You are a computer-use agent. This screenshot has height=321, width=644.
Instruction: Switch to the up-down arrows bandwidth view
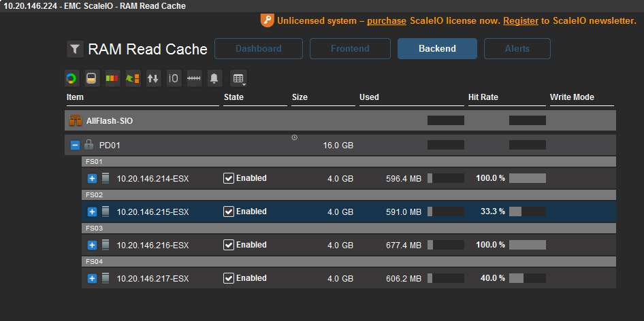[153, 78]
